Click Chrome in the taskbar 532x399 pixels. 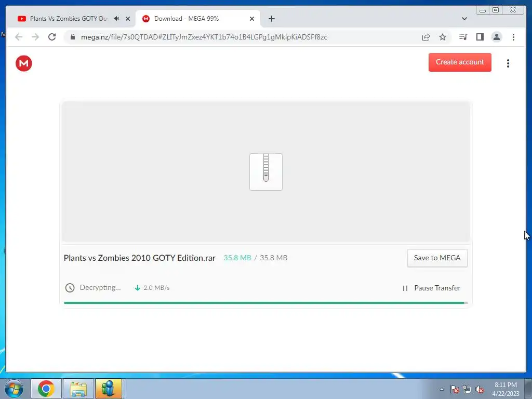(x=46, y=389)
